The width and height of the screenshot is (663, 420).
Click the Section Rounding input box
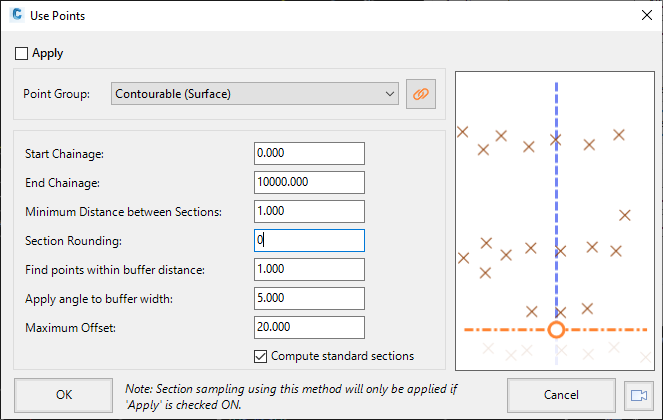click(x=309, y=240)
